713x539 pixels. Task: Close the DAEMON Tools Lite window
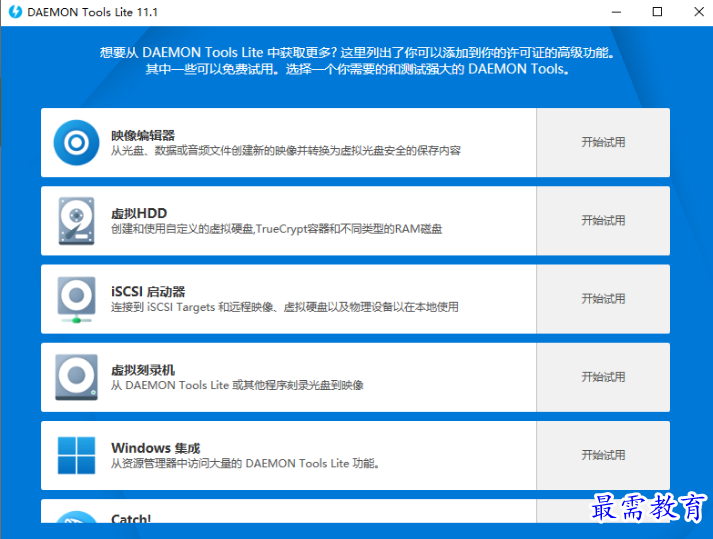coord(699,12)
